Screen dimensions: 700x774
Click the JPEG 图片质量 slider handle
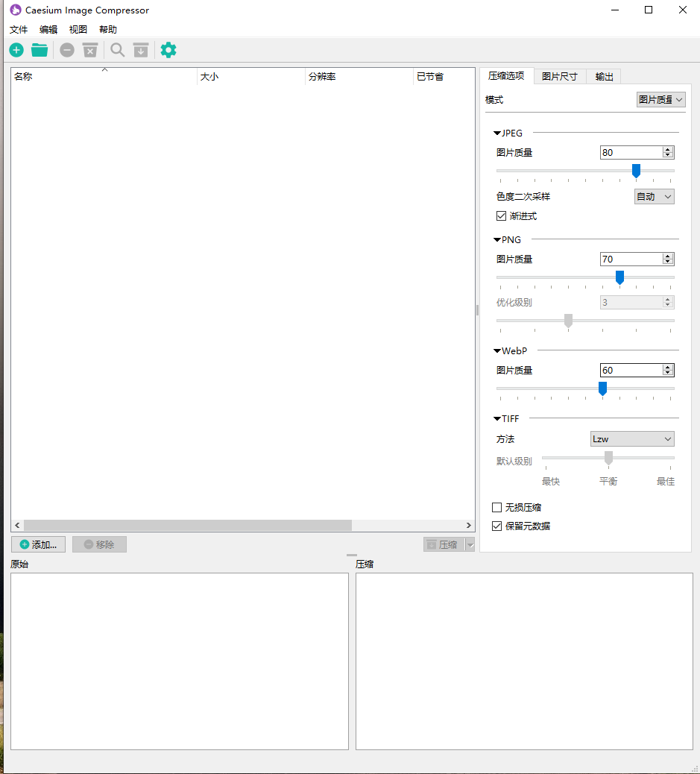point(636,171)
